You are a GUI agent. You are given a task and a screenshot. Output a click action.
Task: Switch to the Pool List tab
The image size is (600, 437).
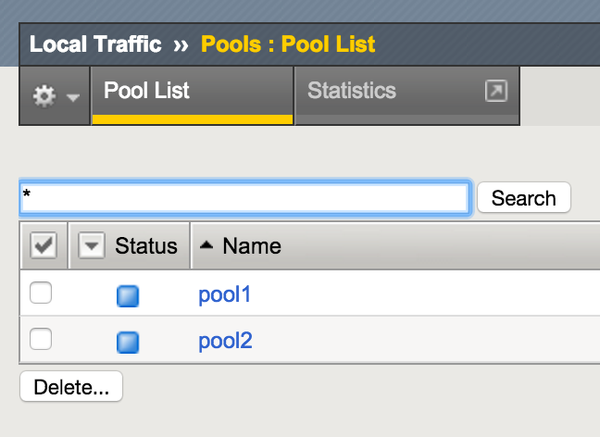pos(147,92)
